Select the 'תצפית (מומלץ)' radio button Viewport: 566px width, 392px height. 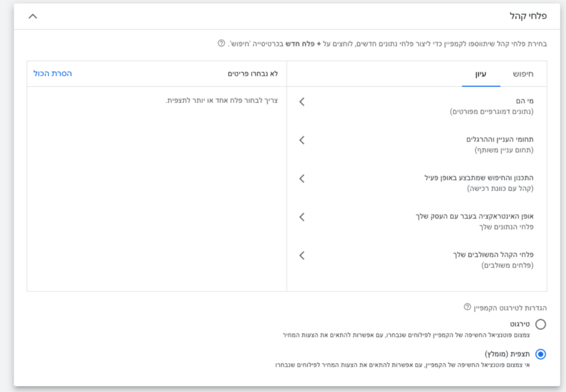tap(541, 354)
